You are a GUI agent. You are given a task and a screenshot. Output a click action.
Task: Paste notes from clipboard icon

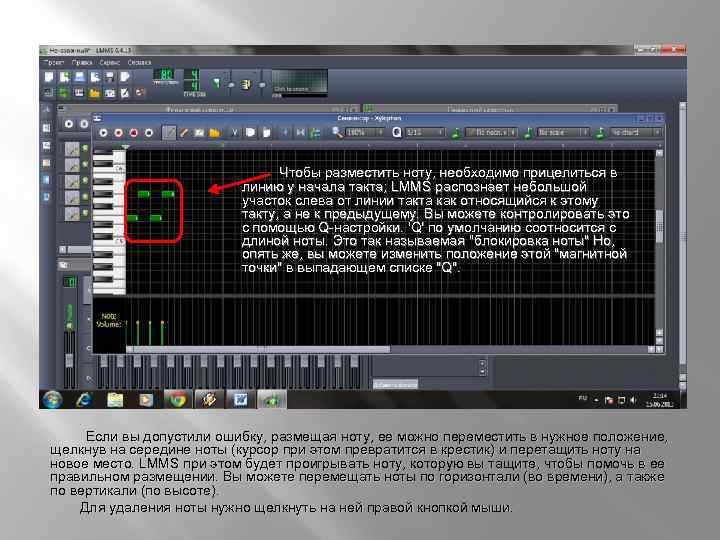(266, 133)
